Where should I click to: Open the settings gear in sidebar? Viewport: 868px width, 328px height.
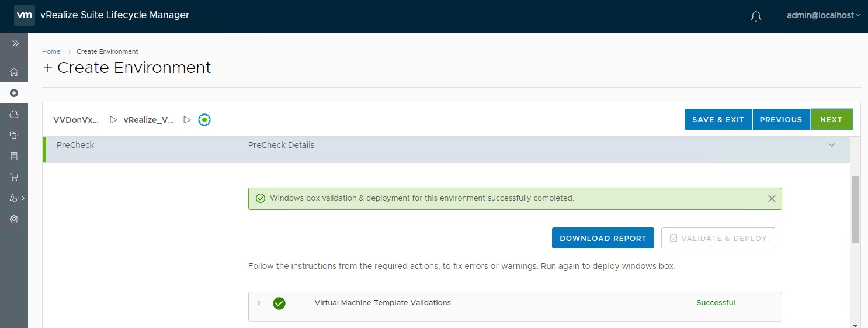click(x=14, y=219)
